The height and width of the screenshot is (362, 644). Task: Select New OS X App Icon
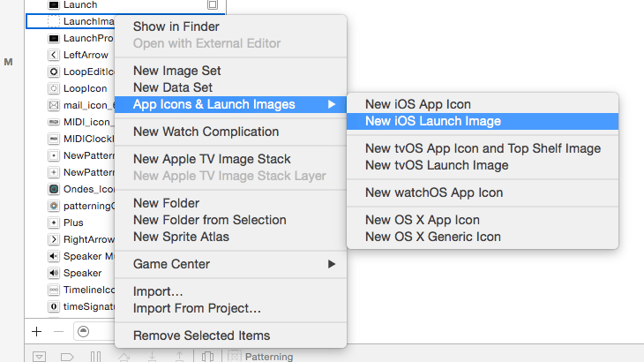423,220
